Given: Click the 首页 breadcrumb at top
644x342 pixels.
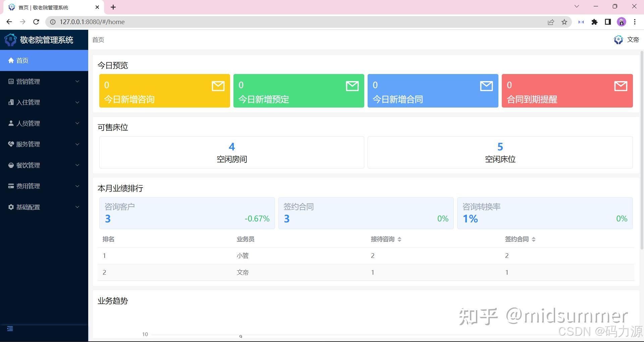Looking at the screenshot, I should [x=98, y=40].
